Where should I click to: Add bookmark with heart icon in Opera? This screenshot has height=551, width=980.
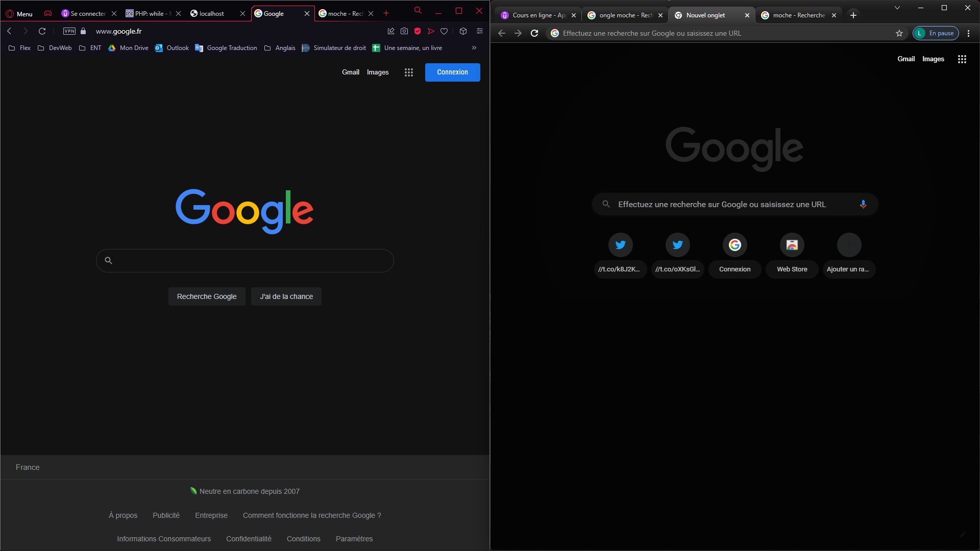[x=444, y=31]
